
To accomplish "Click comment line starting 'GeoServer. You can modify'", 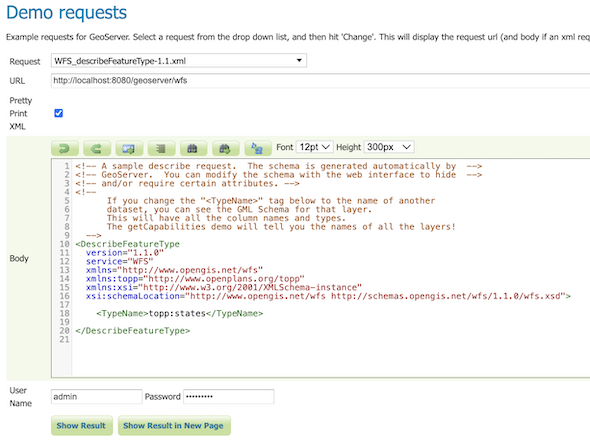I will click(278, 175).
